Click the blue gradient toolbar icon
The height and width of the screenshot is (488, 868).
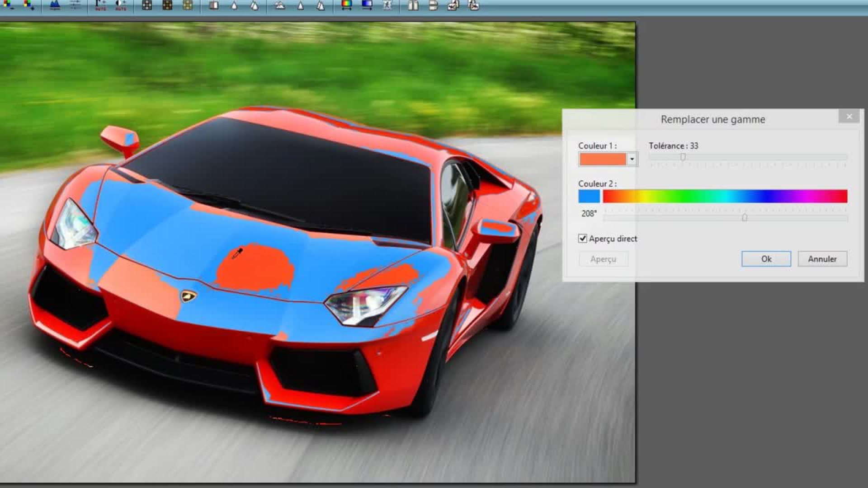tap(367, 5)
